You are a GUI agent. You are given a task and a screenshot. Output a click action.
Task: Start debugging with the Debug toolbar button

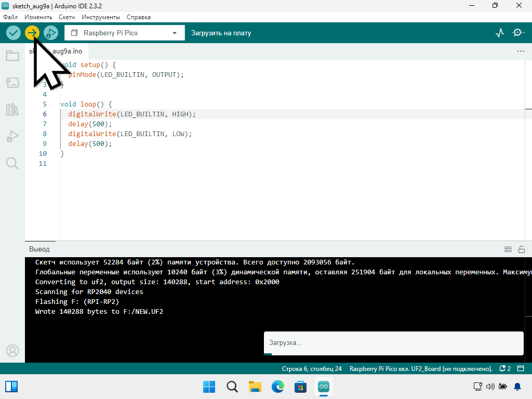tap(51, 33)
